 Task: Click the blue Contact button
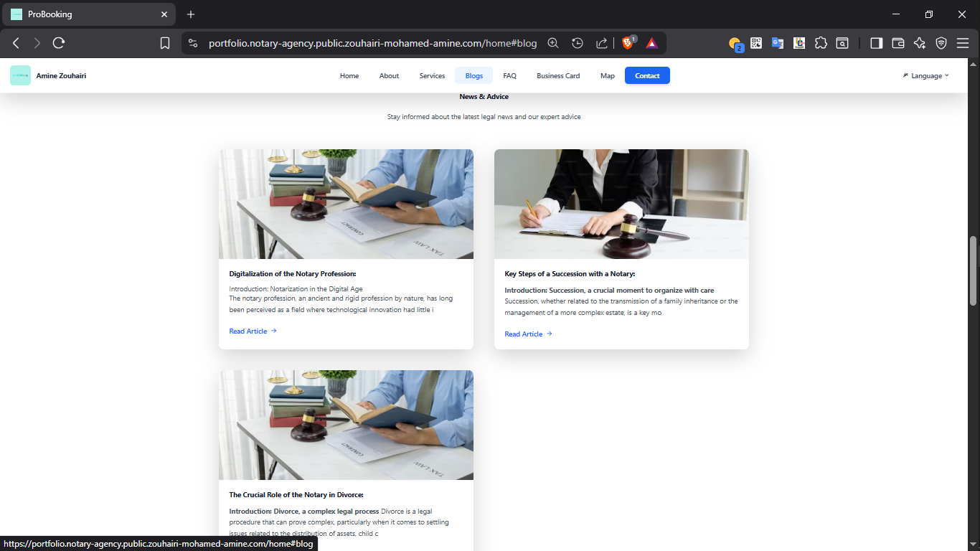[x=647, y=75]
